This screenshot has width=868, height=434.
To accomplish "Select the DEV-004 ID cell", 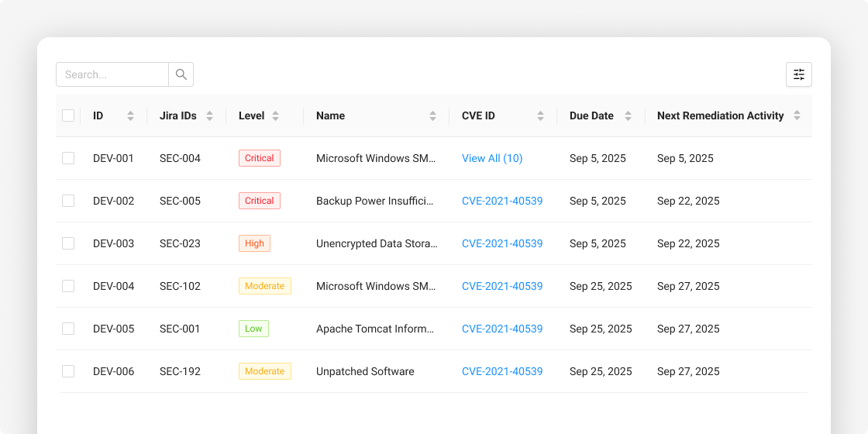I will coord(113,286).
